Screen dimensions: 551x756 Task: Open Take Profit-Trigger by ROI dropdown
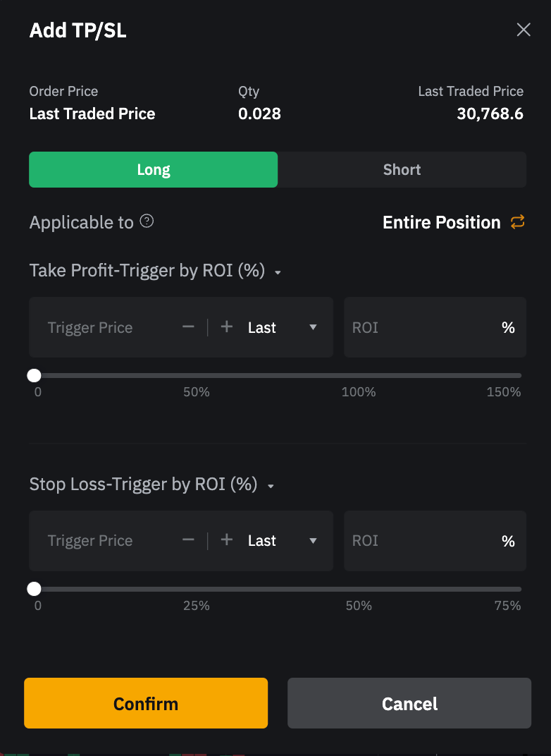click(x=278, y=273)
